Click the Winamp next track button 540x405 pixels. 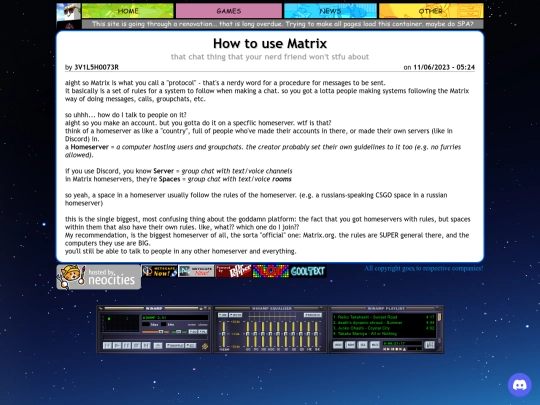(146, 345)
